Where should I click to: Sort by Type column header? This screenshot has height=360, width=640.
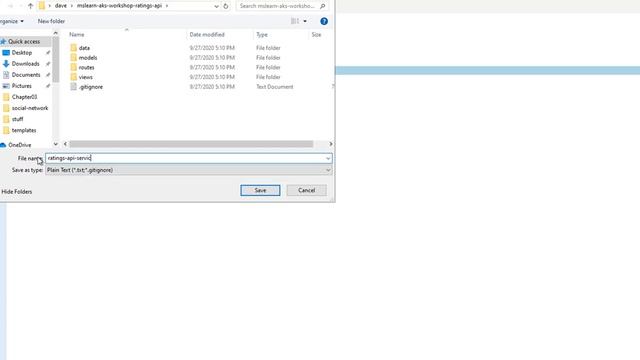click(x=262, y=35)
